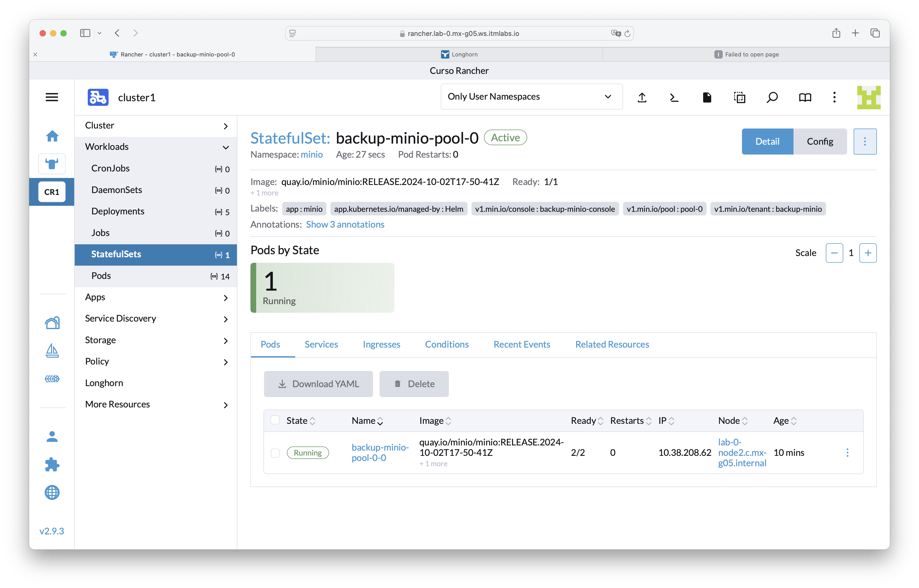Copy KubeConfig to clipboard icon
Viewport: 919px width, 588px height.
click(739, 97)
